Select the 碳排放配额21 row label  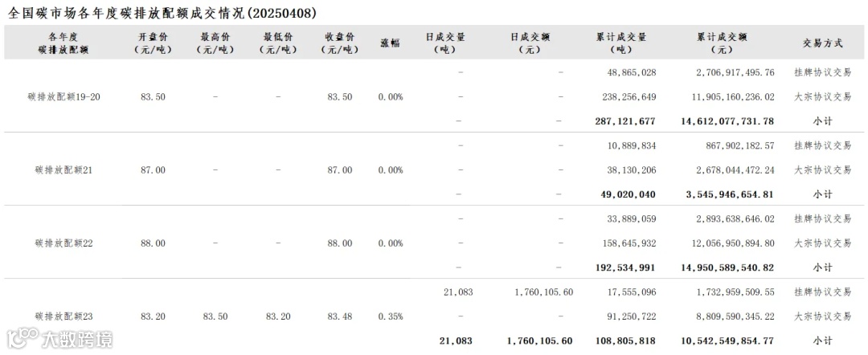[x=64, y=169]
